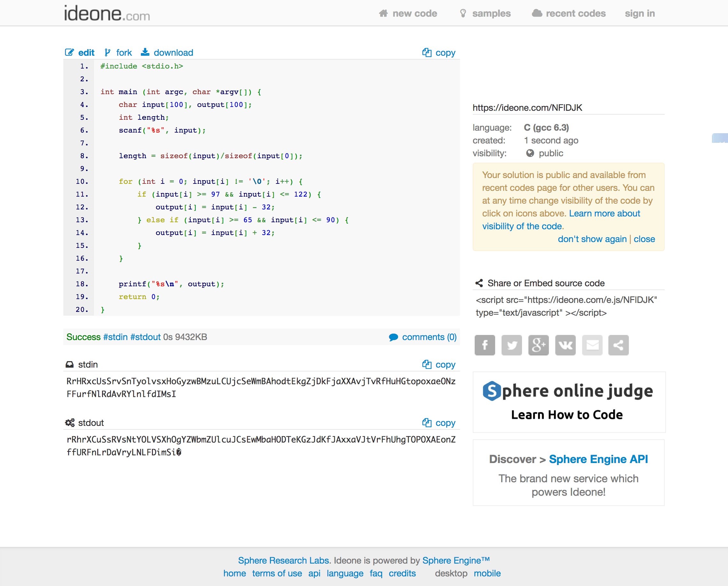The width and height of the screenshot is (728, 586).
Task: Toggle public visibility globe icon
Action: (530, 153)
